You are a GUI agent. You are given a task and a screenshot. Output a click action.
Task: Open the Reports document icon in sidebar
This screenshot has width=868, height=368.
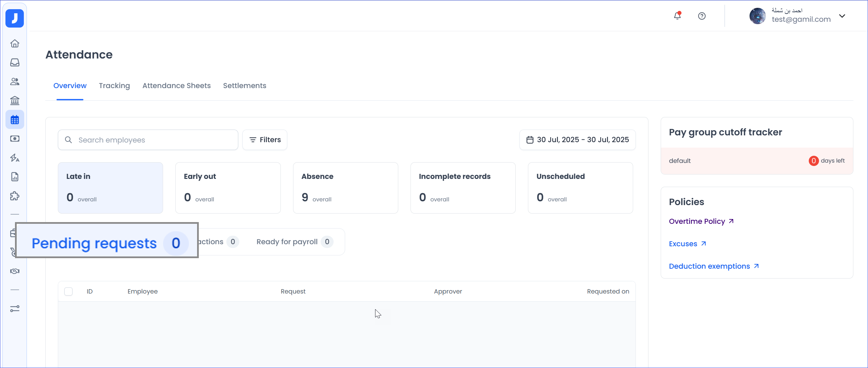point(15,177)
